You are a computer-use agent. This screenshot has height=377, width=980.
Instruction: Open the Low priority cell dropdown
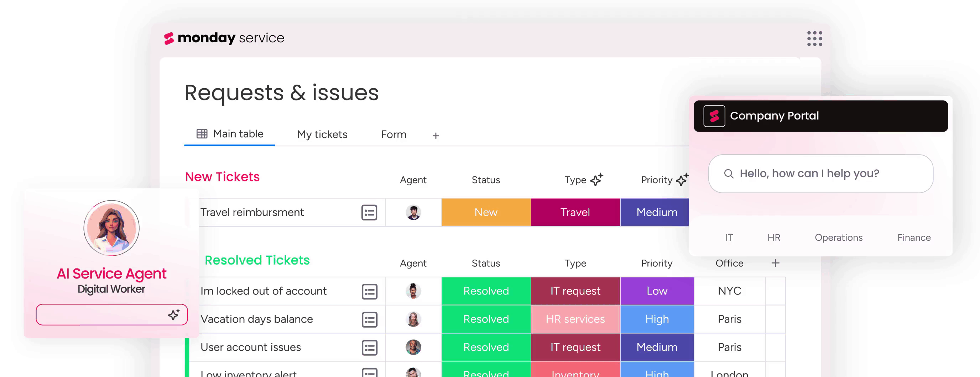pos(657,291)
